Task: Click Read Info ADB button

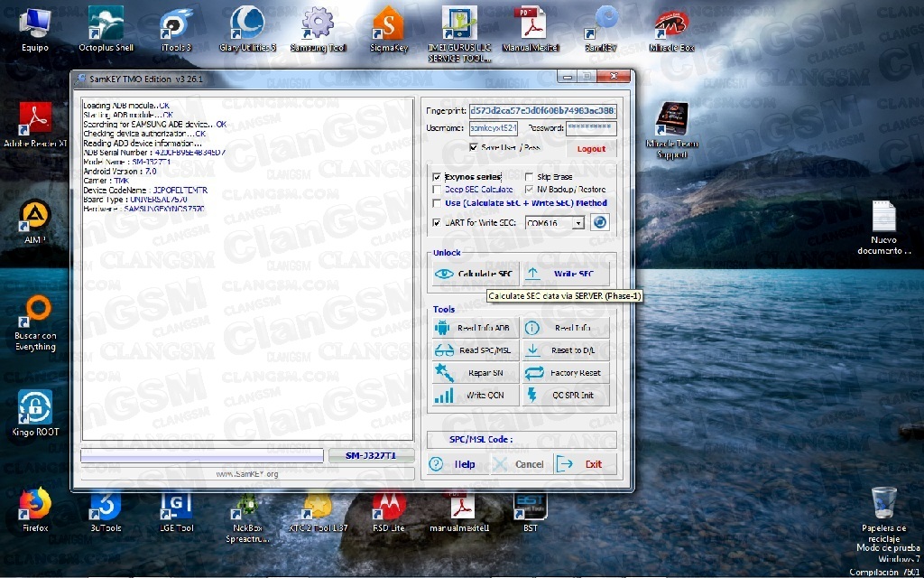Action: coord(476,328)
